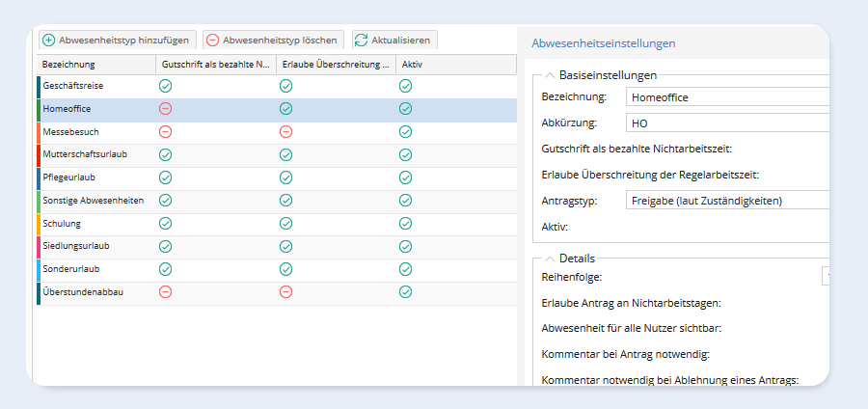
Task: Click the Aktualisieren refresh arrows icon
Action: pos(361,41)
